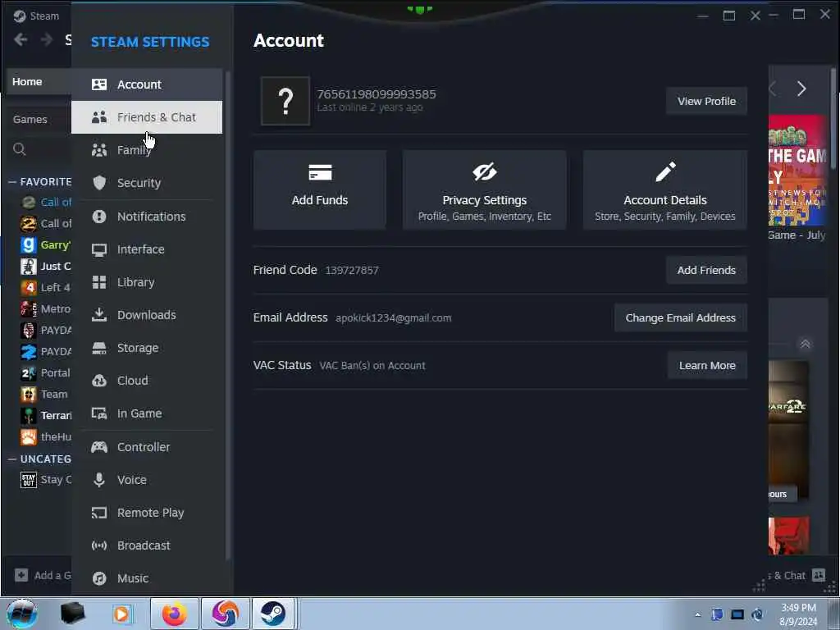840x630 pixels.
Task: Click the double chevron collapse arrow
Action: [x=805, y=344]
